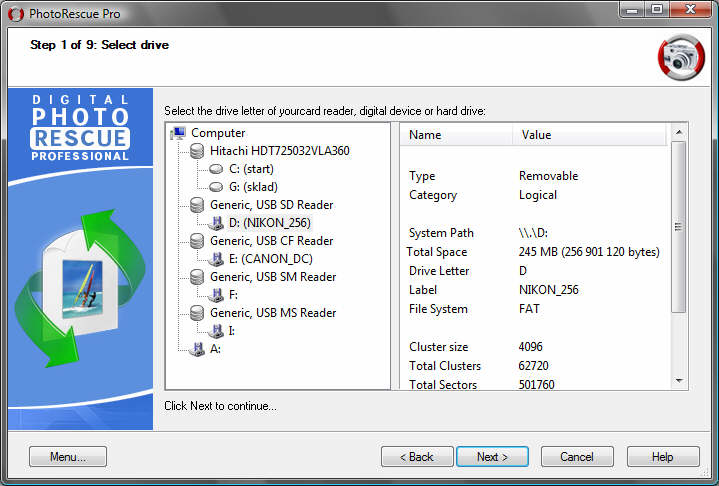
Task: Select Hitachi HDT725032VLA360 in the tree
Action: [280, 151]
